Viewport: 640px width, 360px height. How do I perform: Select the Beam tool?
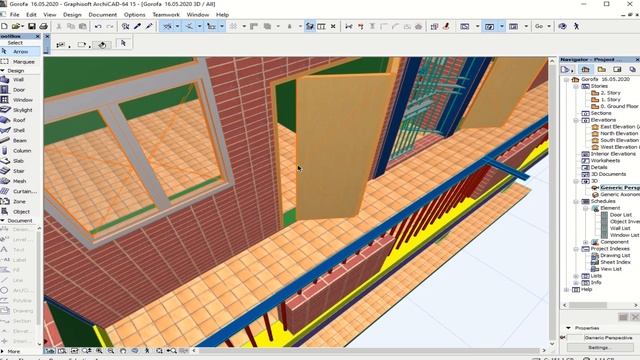pyautogui.click(x=20, y=141)
